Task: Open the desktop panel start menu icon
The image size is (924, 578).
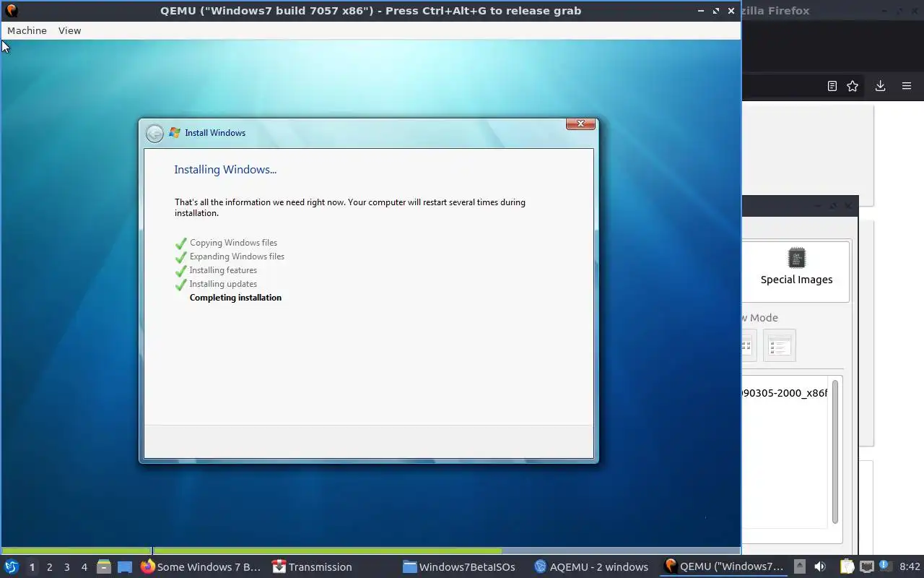Action: pos(11,566)
